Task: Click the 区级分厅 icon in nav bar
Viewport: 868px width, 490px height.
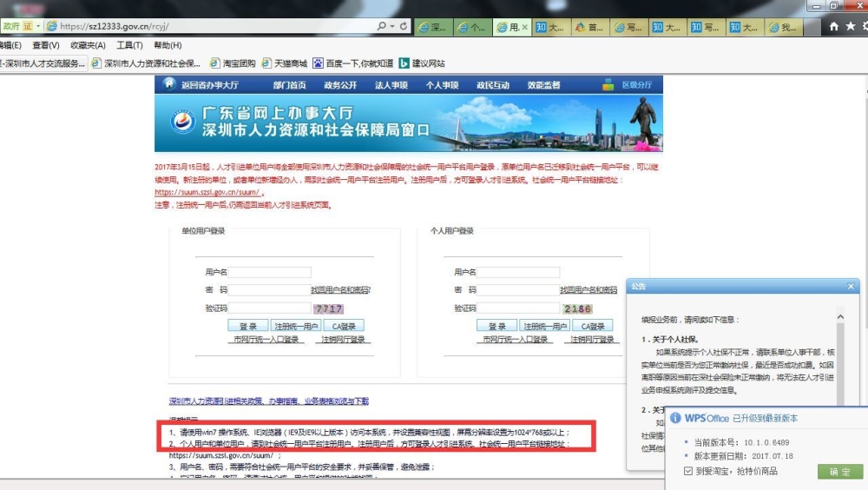Action: pyautogui.click(x=608, y=85)
